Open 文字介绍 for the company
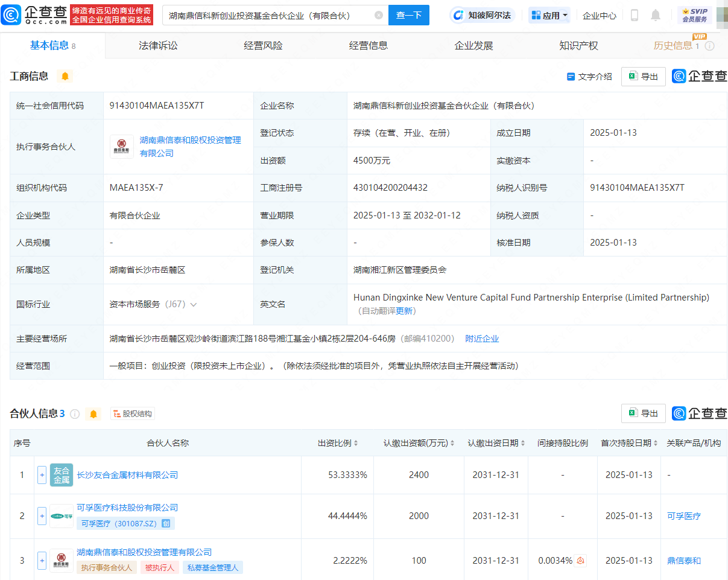This screenshot has height=580, width=728. point(589,77)
